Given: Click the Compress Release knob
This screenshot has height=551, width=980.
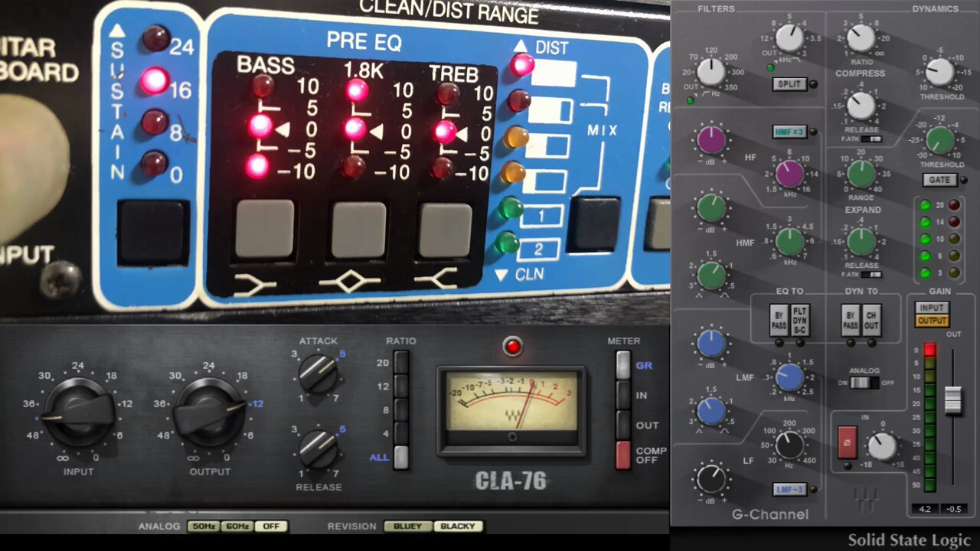Looking at the screenshot, I should (x=861, y=106).
